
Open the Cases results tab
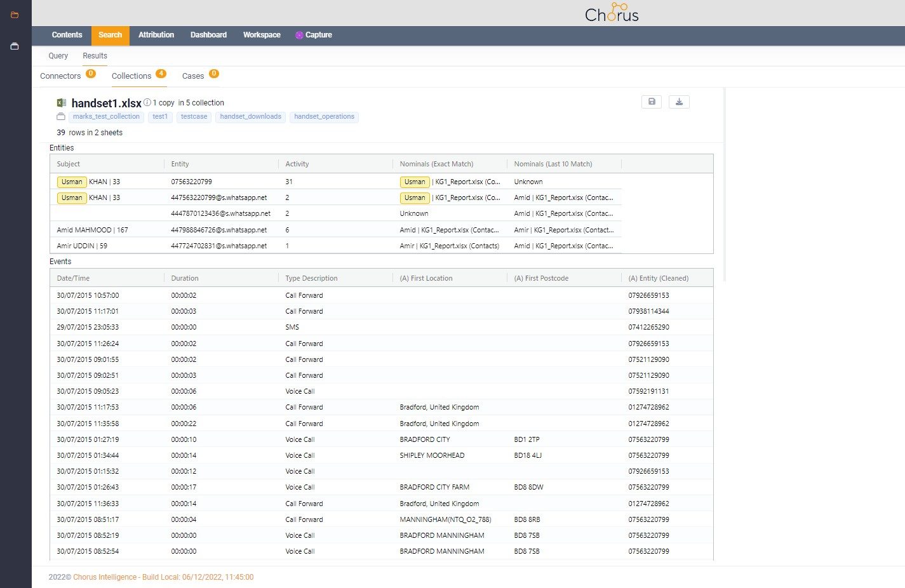point(193,76)
